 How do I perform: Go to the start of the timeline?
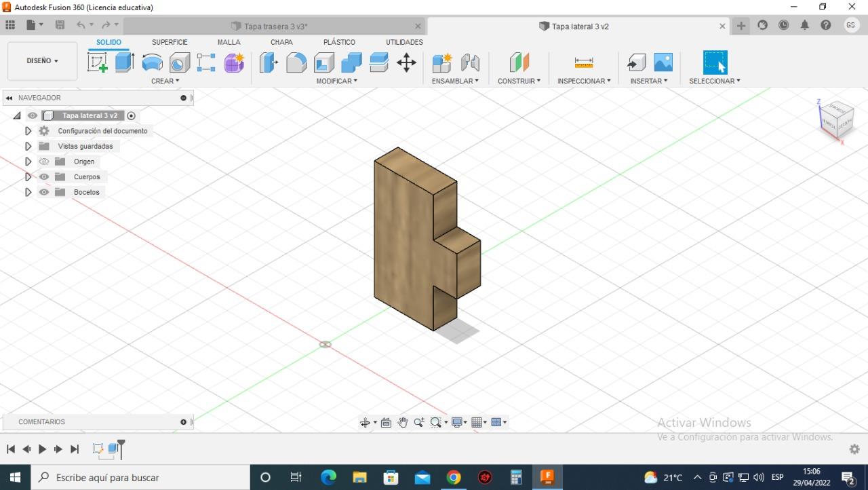(10, 449)
